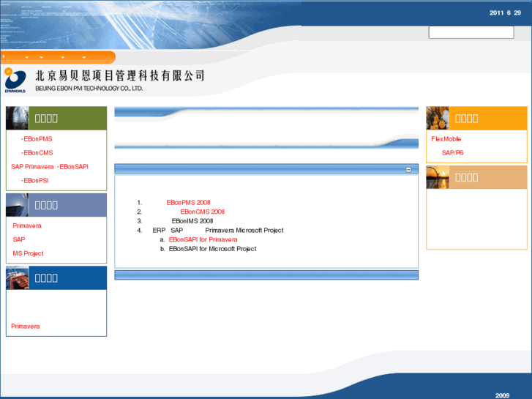Click the cargo ship thumbnail in the dark blue panel header
The width and height of the screenshot is (532, 399).
pos(18,277)
